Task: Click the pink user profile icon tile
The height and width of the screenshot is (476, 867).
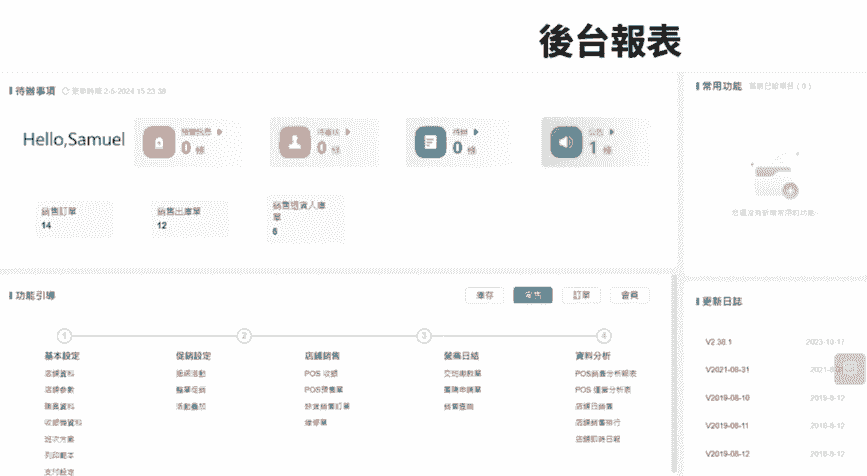Action: pyautogui.click(x=294, y=143)
